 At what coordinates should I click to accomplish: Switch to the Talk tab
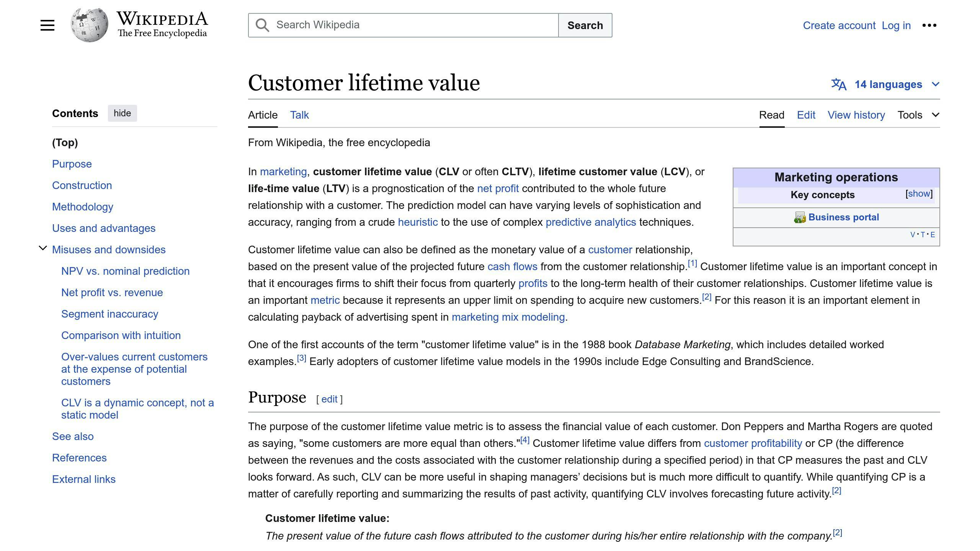coord(299,115)
